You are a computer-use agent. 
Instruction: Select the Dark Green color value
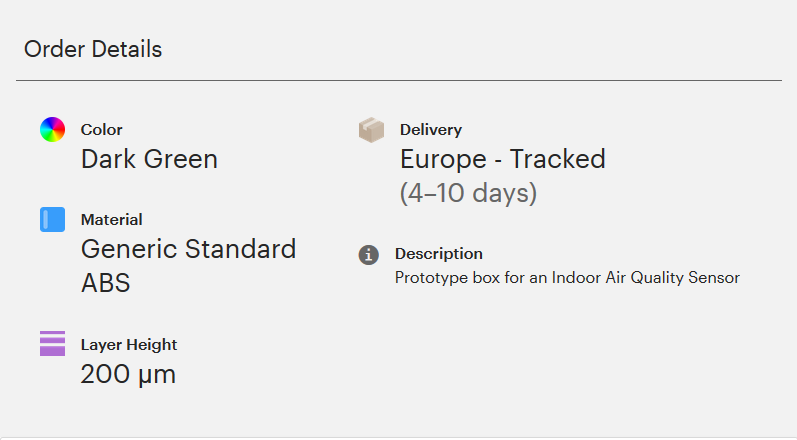149,159
